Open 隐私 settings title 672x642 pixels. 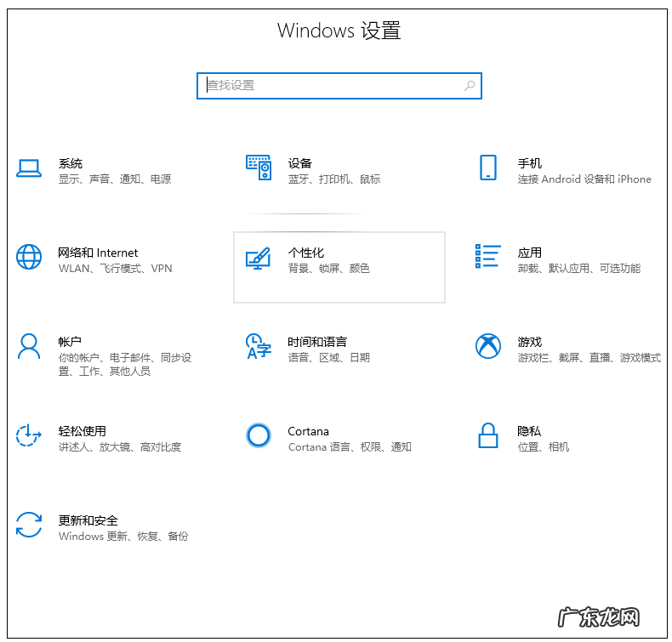point(529,431)
